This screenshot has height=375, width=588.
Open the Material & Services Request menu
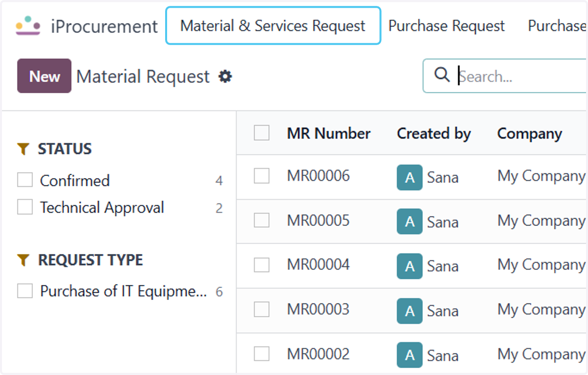click(273, 25)
